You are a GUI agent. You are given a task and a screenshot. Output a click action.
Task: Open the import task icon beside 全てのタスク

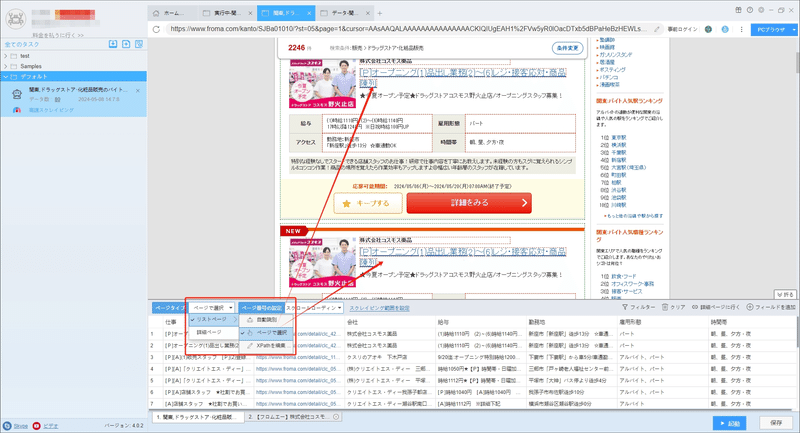(113, 44)
